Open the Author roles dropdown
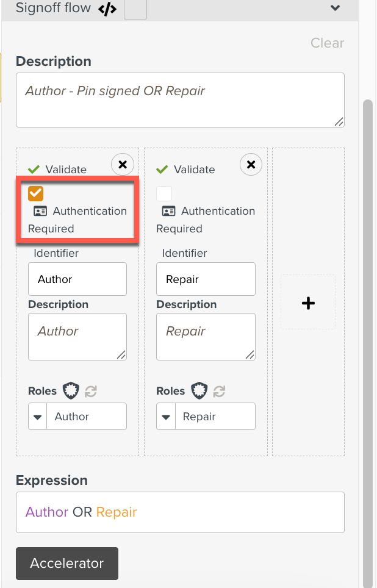Viewport: 377px width, 588px height. (37, 416)
